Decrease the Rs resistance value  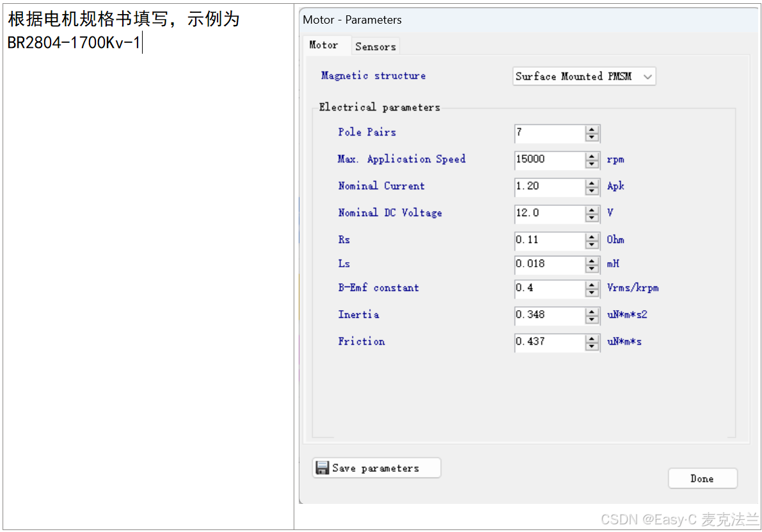point(592,244)
